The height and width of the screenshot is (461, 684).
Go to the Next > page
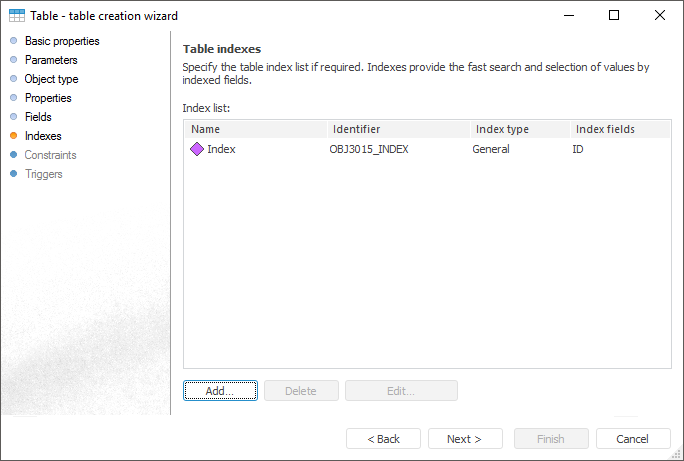(x=465, y=439)
